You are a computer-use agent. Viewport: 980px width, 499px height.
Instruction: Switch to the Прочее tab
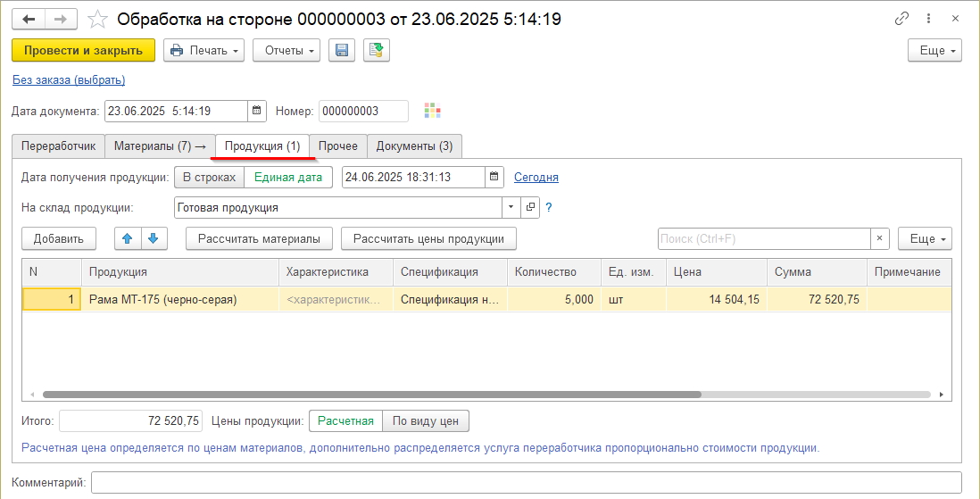coord(338,146)
